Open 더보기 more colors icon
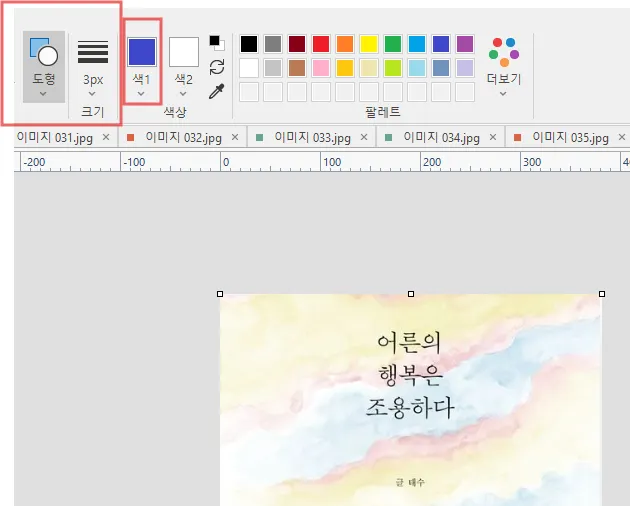630x506 pixels. pos(504,52)
